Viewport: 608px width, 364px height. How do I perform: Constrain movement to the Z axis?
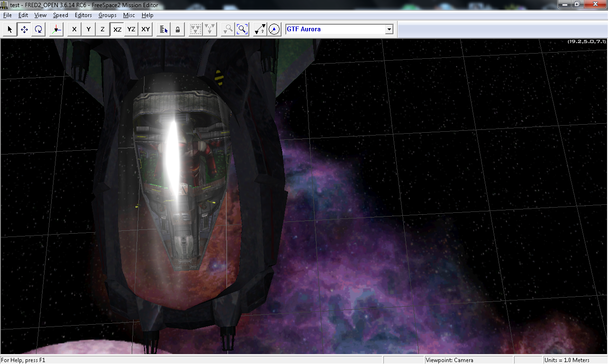point(102,29)
